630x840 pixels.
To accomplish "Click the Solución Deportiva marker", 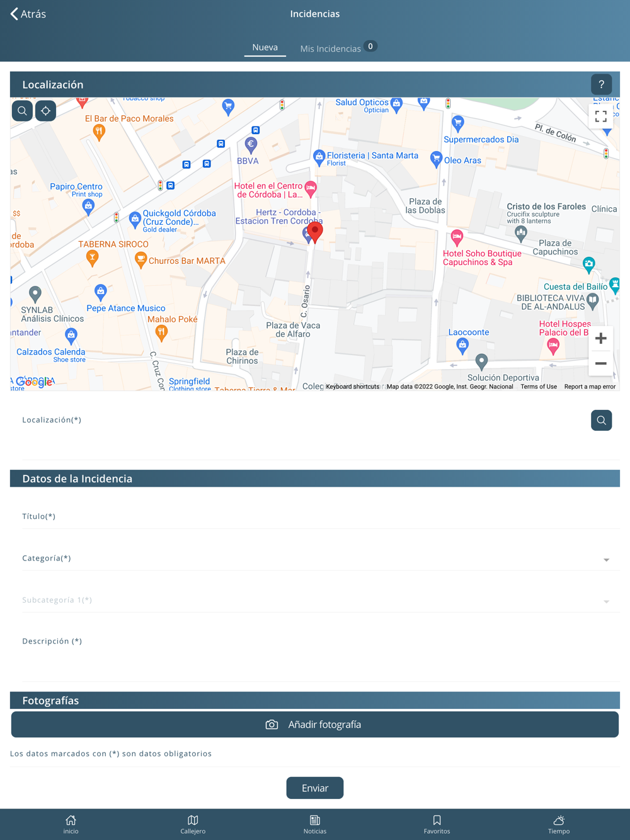I will (481, 361).
